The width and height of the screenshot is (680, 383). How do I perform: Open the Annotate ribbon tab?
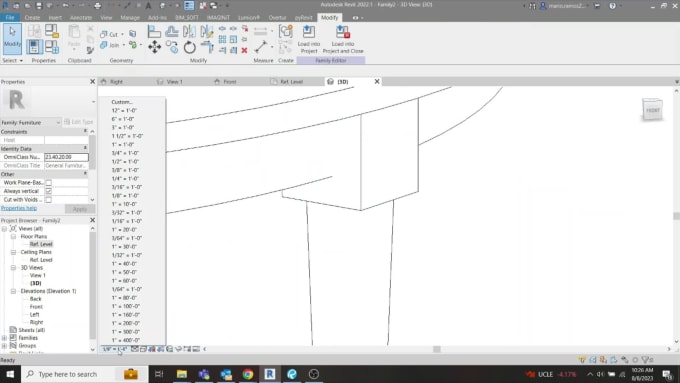coord(81,18)
